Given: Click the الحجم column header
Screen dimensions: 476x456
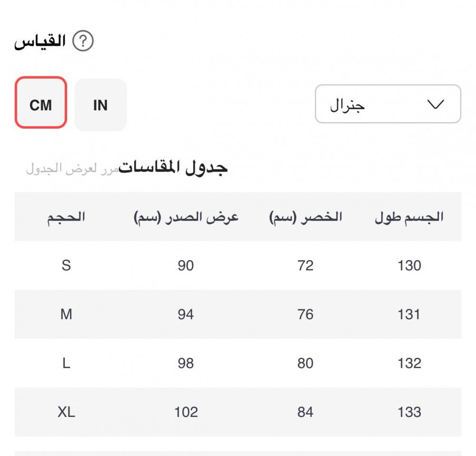Looking at the screenshot, I should click(x=66, y=217).
